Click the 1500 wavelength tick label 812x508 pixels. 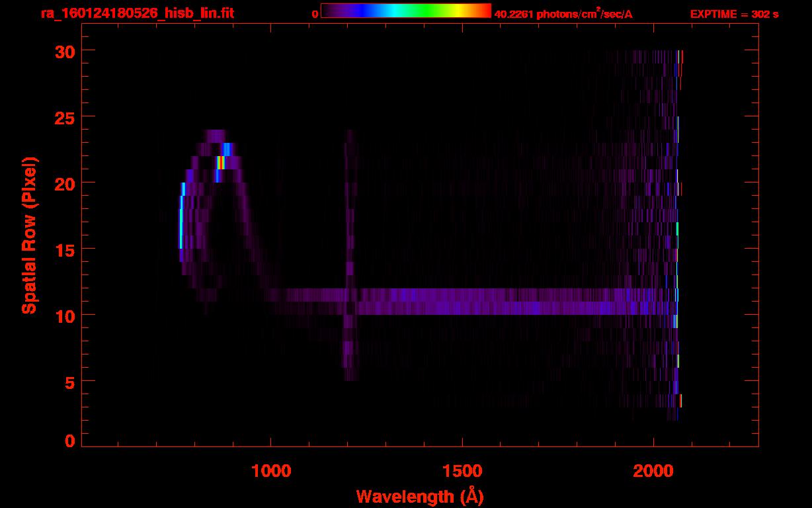[x=462, y=472]
